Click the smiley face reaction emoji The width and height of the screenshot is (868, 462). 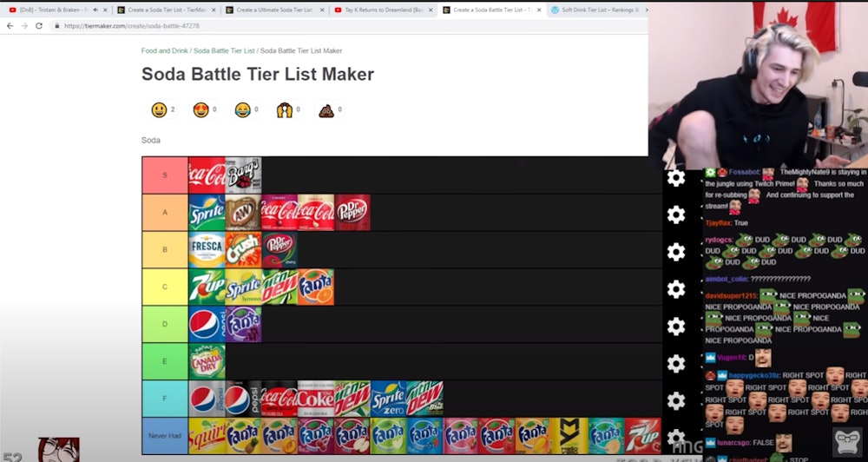[x=159, y=109]
